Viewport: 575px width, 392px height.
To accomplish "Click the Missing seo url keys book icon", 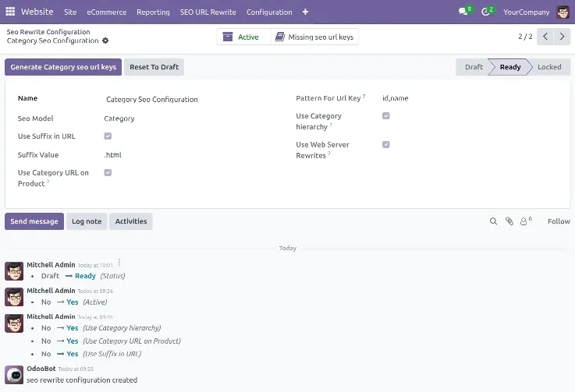I will (x=280, y=37).
